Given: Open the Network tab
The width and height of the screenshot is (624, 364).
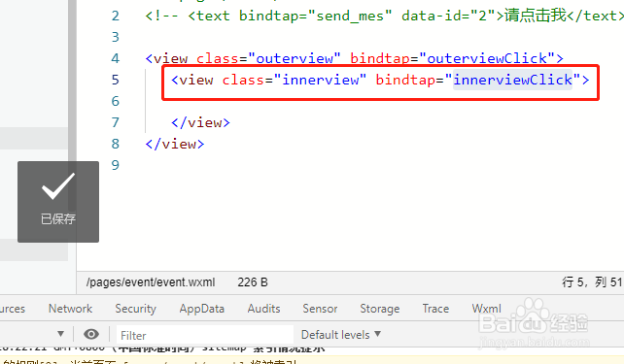Looking at the screenshot, I should 70,309.
